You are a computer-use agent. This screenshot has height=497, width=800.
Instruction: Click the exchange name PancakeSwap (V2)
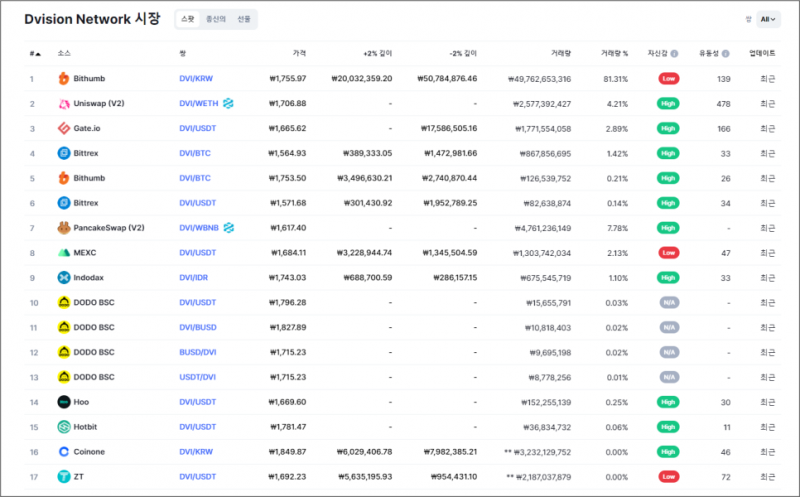click(109, 228)
